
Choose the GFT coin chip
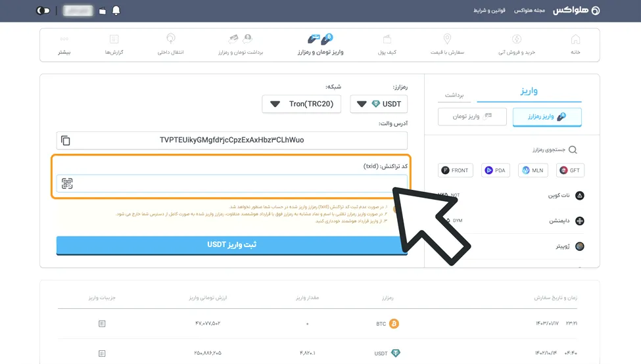click(x=570, y=170)
